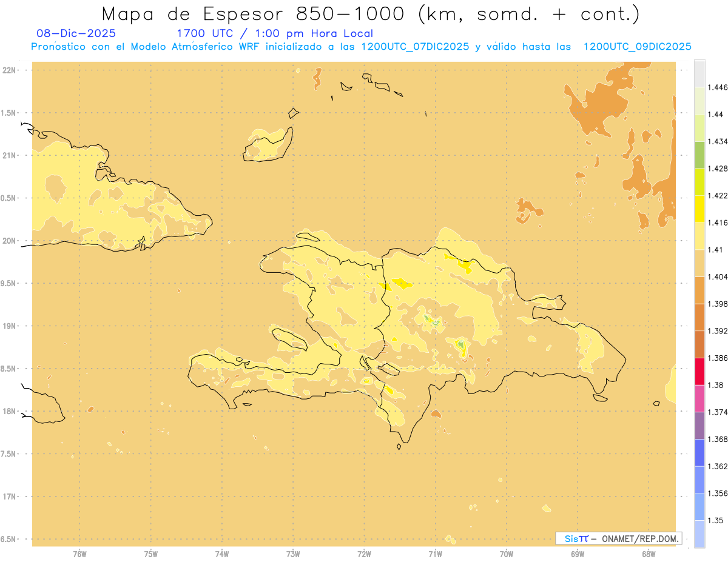
Task: Click the '22N' latitude label
Action: tap(9, 70)
